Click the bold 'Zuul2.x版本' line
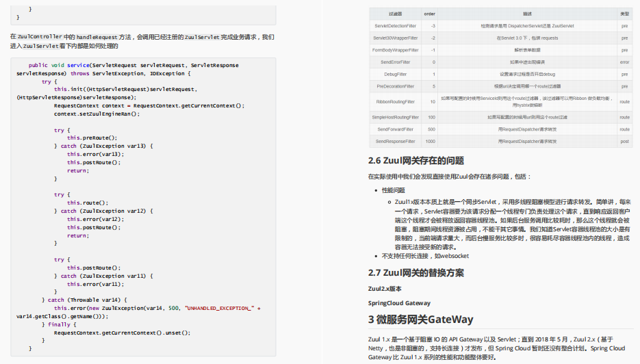Screen dimensions: 640x364 click(x=385, y=289)
